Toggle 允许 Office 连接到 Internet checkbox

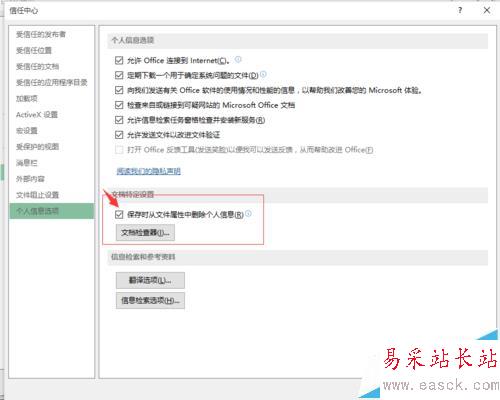119,60
